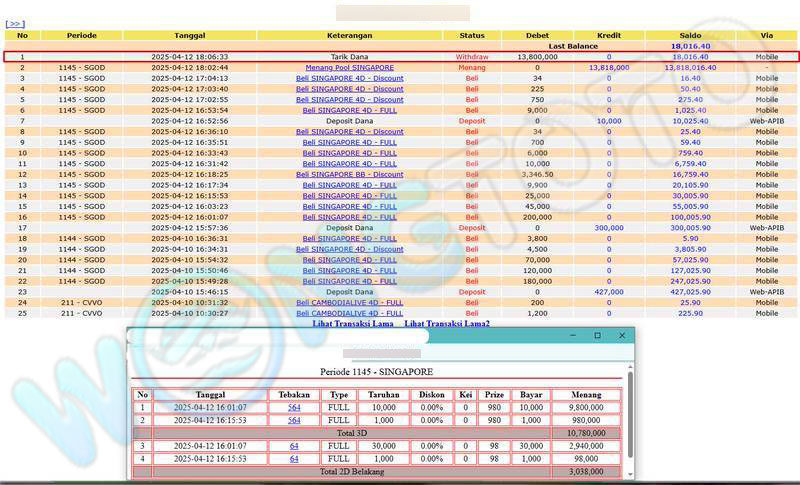
Task: Close the Periode 1145 popup window
Action: [623, 336]
